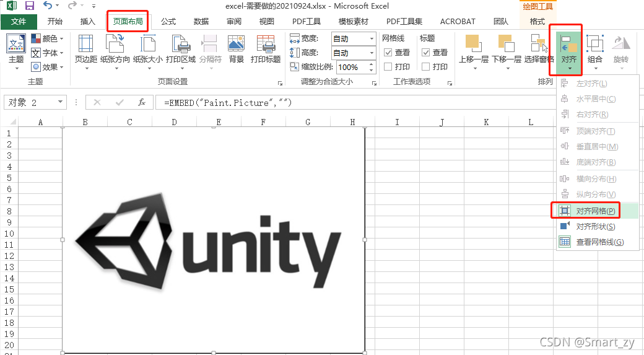Switch to the 视图 View tab
Screen dimensions: 644x355
tap(266, 21)
